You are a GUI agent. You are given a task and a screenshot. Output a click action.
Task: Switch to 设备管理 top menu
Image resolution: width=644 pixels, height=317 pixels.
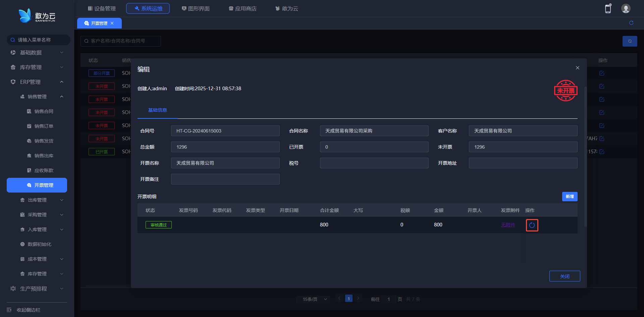[x=102, y=8]
